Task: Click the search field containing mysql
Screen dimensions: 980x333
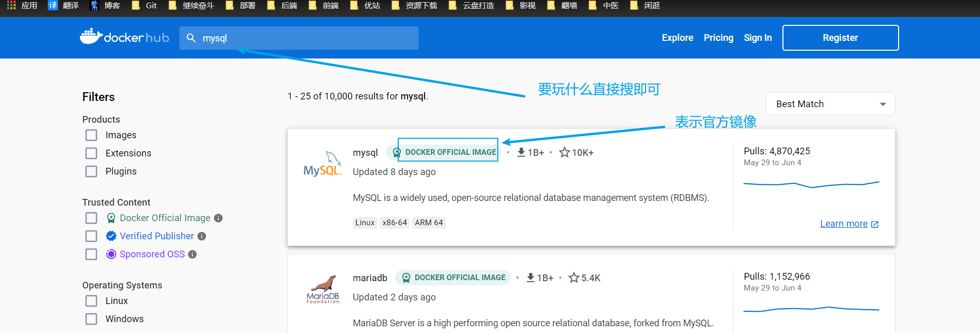Action: pyautogui.click(x=299, y=38)
